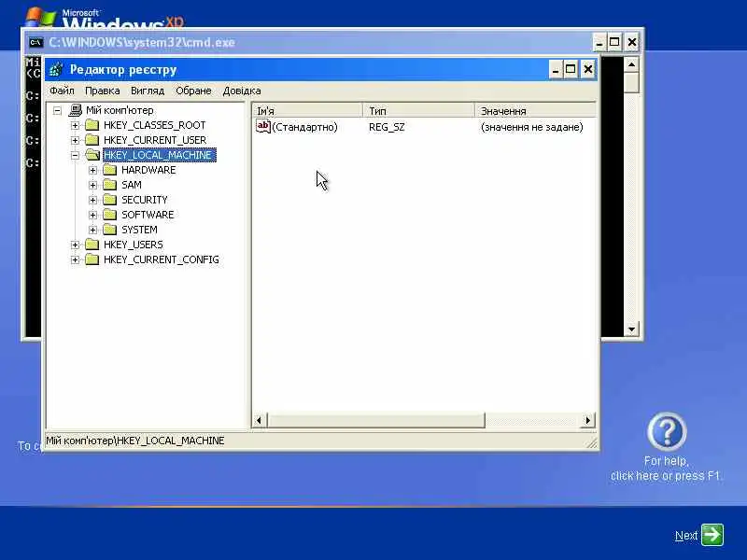
Task: Expand the HARDWARE key
Action: 92,170
